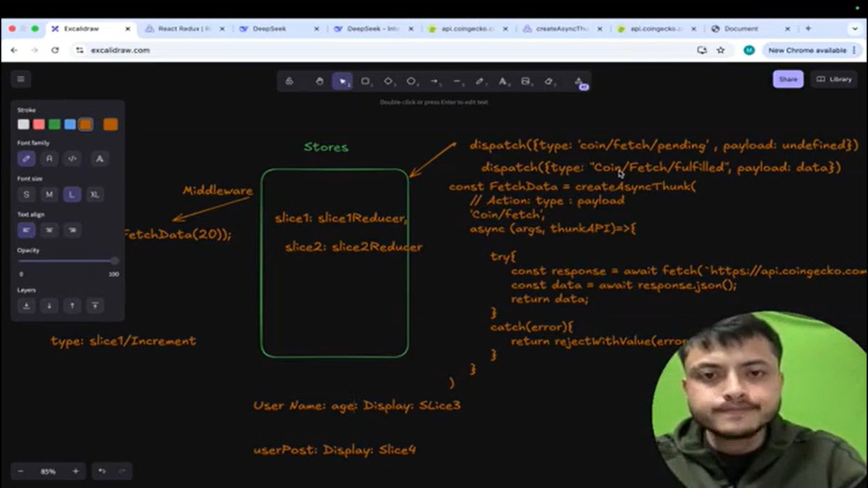This screenshot has height=488, width=868.
Task: Switch to the React Redux tab
Action: [x=184, y=29]
